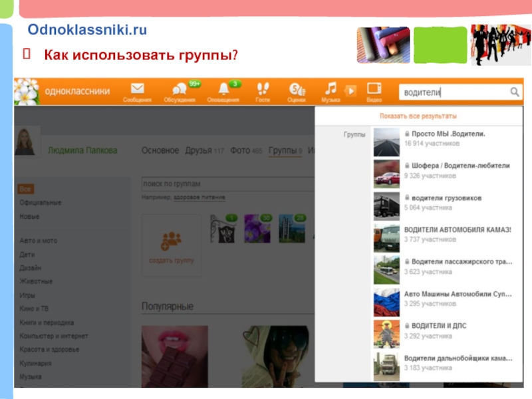Open group ВОДИТЕЛИ АВТОМОБИЛЯ КАМАЗ!

pos(458,229)
